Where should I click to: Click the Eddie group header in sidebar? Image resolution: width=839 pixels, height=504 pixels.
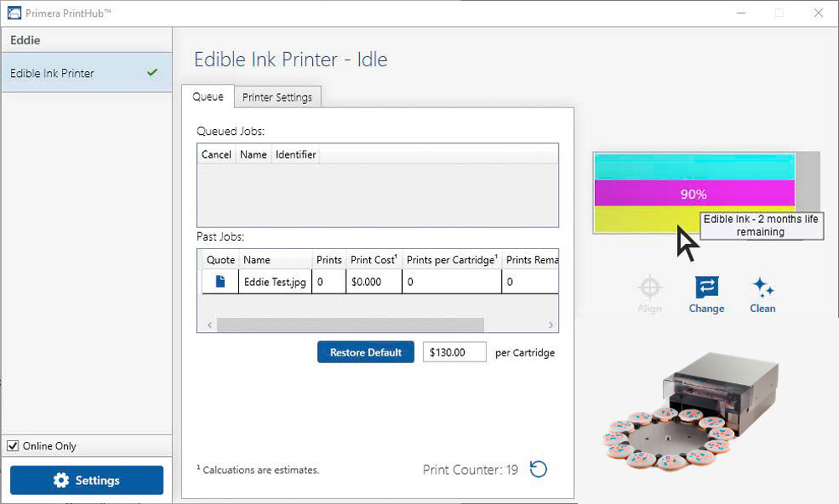coord(86,40)
